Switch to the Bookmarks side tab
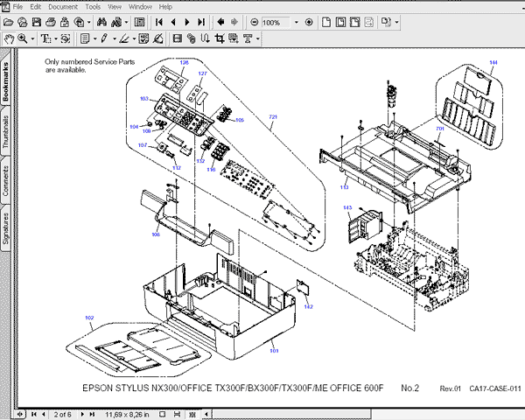Viewport: 525px width, 420px height. (x=6, y=81)
